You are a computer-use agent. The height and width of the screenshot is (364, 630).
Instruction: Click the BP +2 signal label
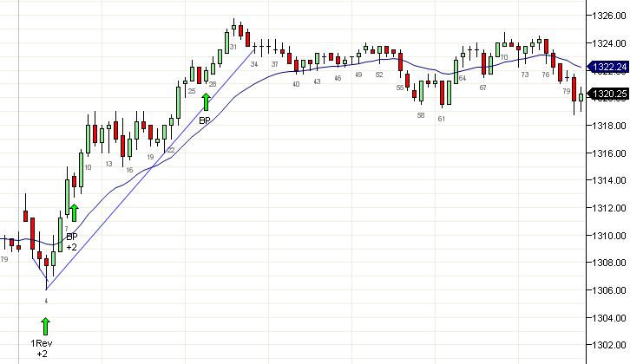point(72,241)
